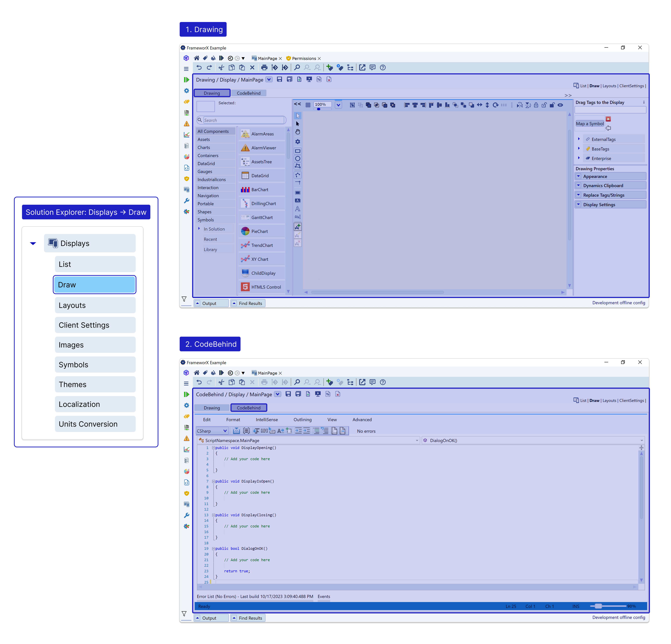Click the green run play sidebar icon
This screenshot has width=671, height=644.
click(186, 80)
